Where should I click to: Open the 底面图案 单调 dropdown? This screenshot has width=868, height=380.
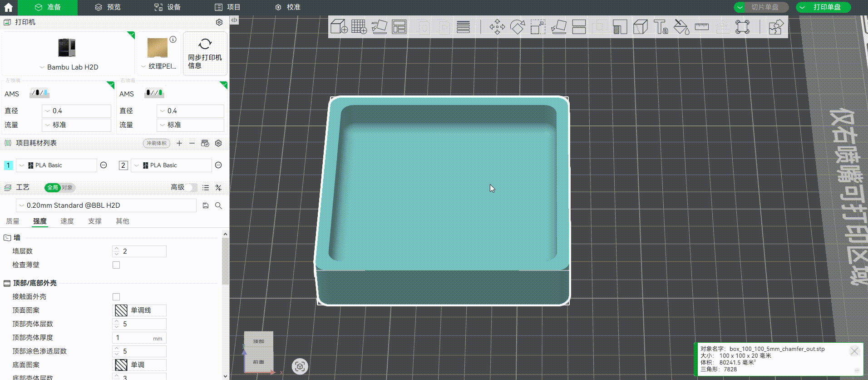[139, 365]
